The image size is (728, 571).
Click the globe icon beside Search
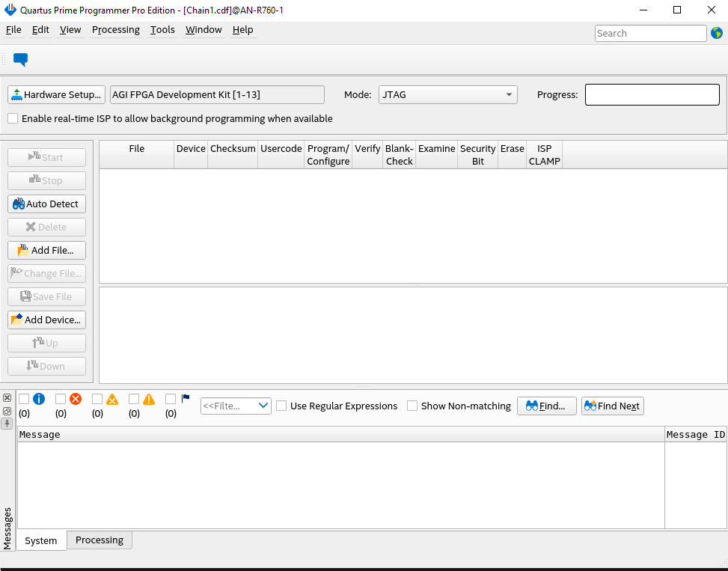tap(717, 33)
